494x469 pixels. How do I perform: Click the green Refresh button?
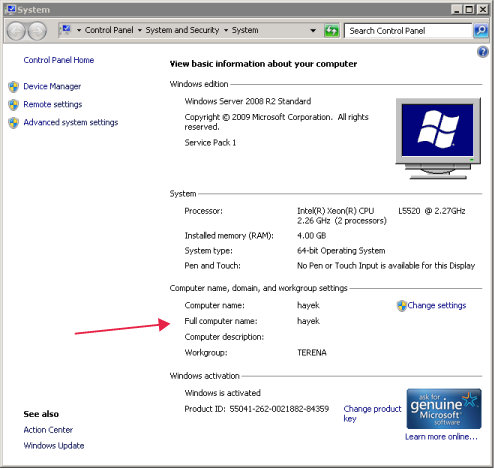pyautogui.click(x=331, y=31)
